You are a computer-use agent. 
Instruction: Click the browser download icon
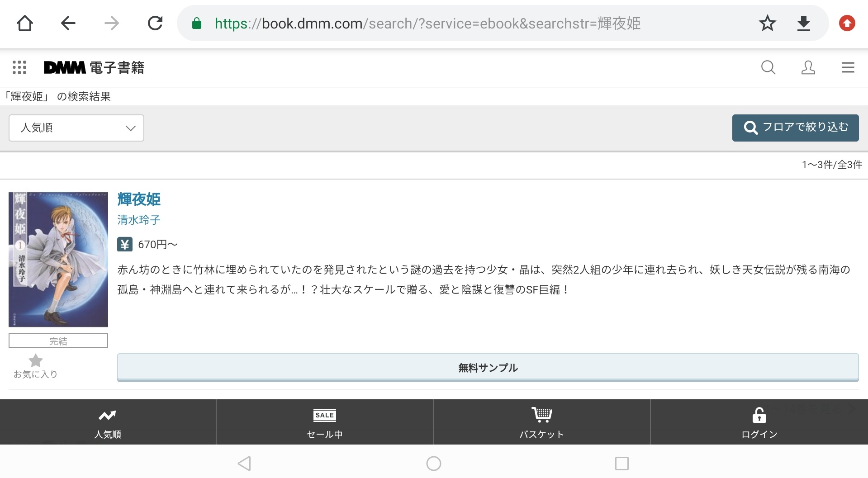coord(803,23)
